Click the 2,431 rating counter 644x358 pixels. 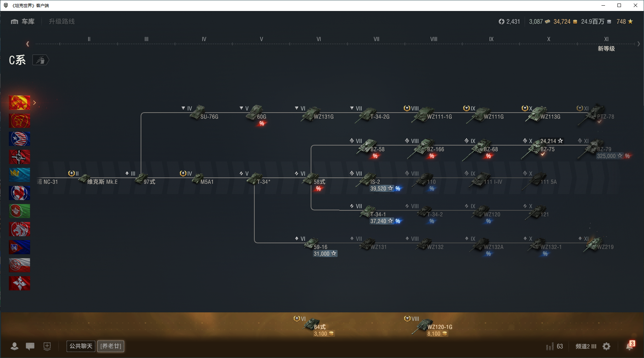(509, 22)
